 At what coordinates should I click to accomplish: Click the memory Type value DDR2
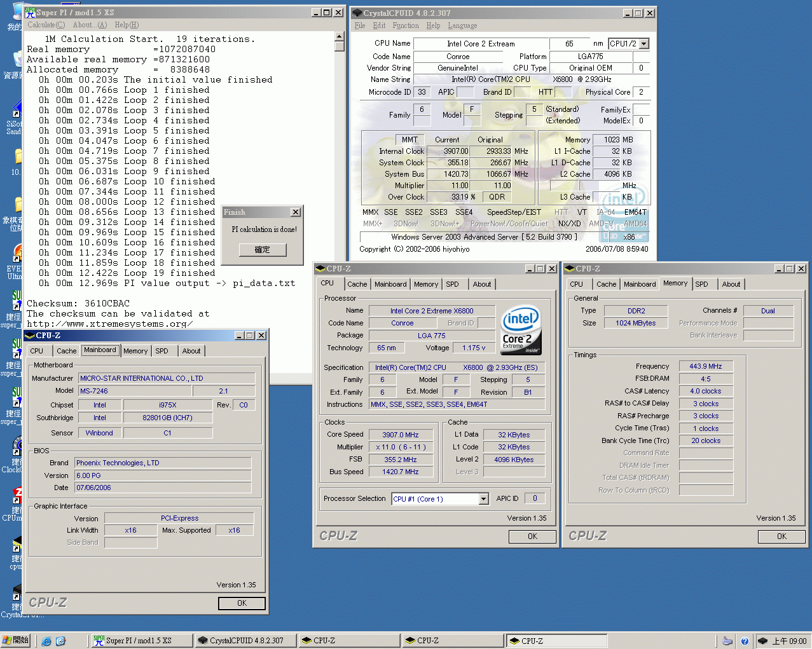[x=636, y=311]
